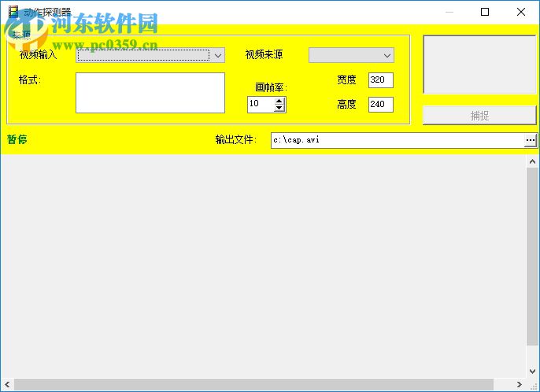Expand the 视频来源 combo box

pos(351,55)
